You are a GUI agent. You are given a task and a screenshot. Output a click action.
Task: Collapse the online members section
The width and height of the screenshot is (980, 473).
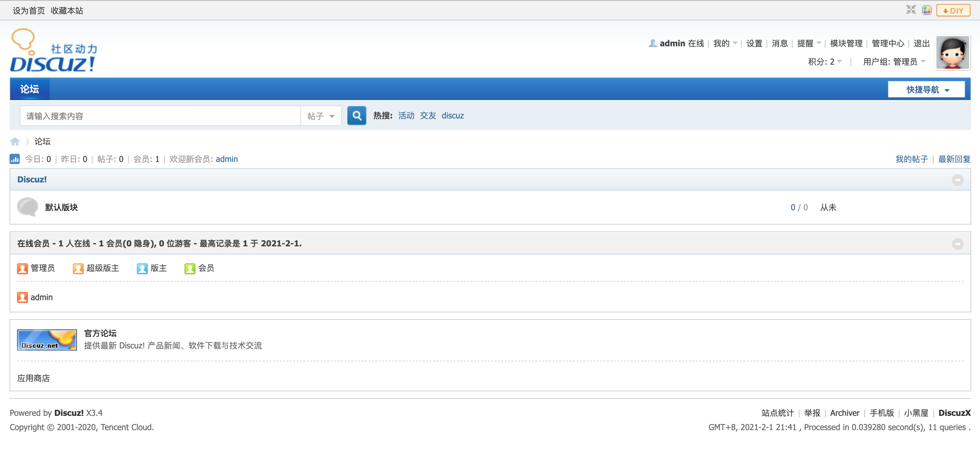pos(958,244)
